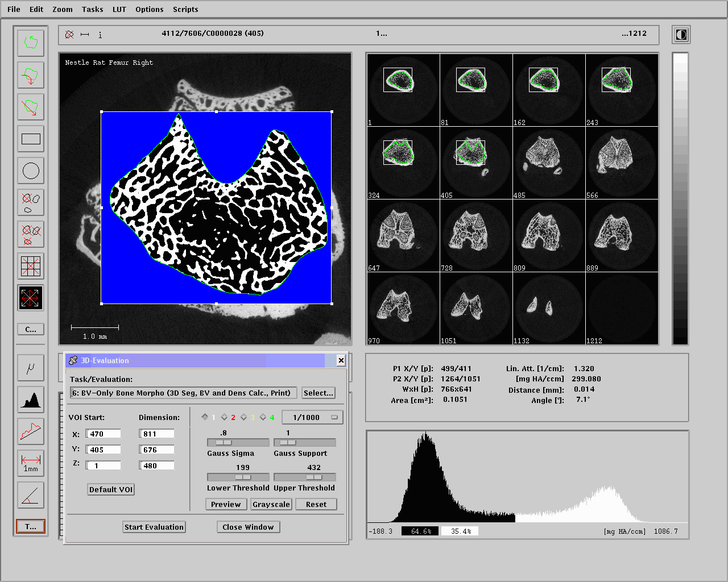Click the delete all contours icon

point(31,234)
